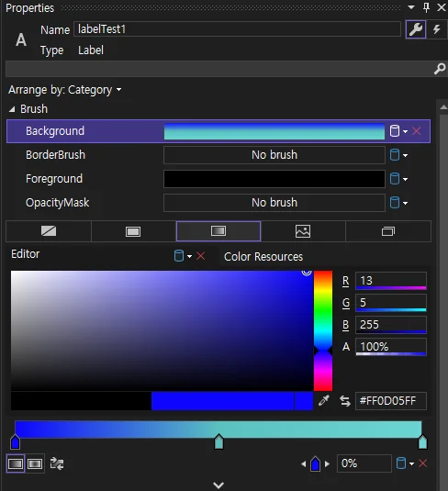Reverse the gradient stops
Image resolution: width=448 pixels, height=491 pixels.
pyautogui.click(x=57, y=463)
